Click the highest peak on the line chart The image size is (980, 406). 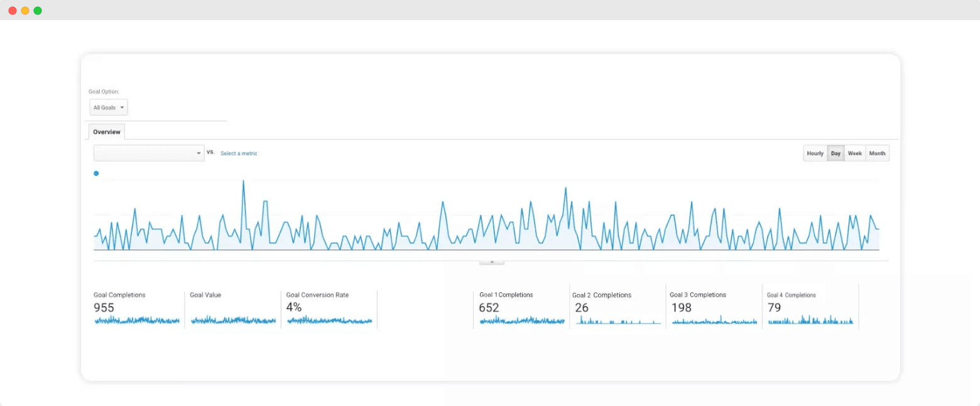tap(243, 182)
